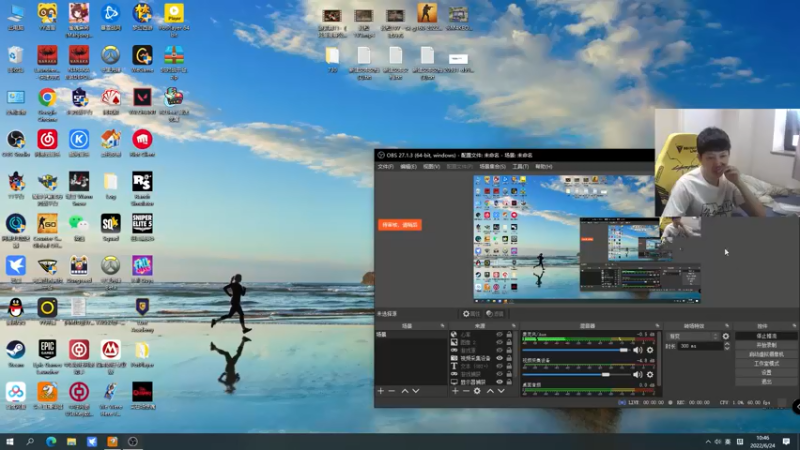Open the Google Chrome desktop shortcut

tap(47, 104)
